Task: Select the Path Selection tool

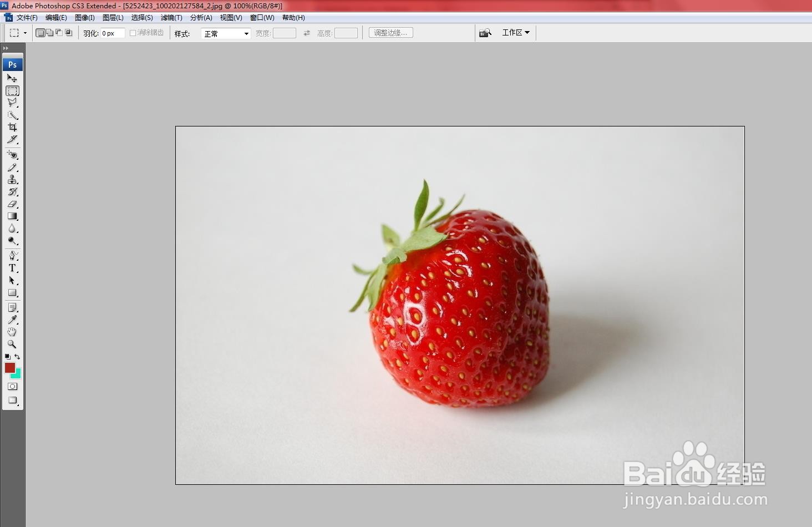Action: 12,280
